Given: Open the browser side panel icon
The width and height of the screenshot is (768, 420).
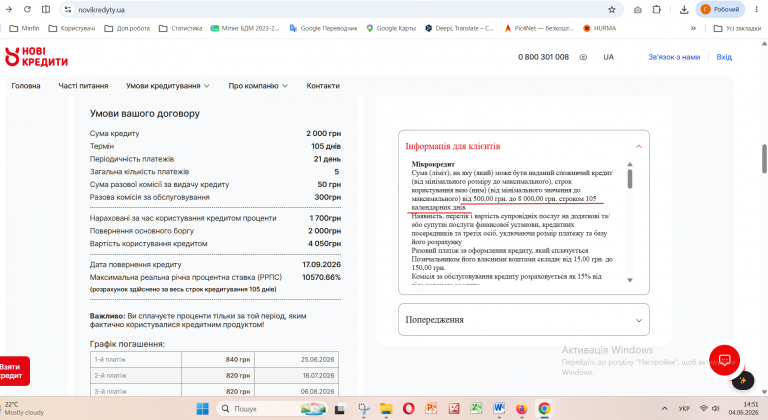Looking at the screenshot, I should click(46, 9).
